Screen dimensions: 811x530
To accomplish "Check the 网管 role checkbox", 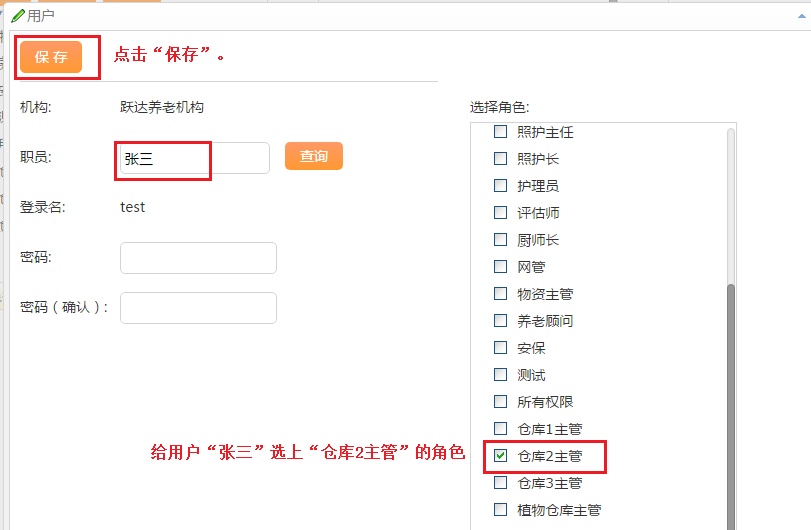I will (x=500, y=266).
